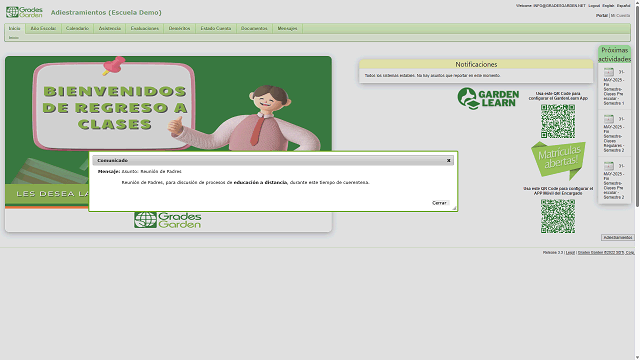The image size is (640, 360).
Task: Open the Deméritos menu
Action: click(x=180, y=29)
